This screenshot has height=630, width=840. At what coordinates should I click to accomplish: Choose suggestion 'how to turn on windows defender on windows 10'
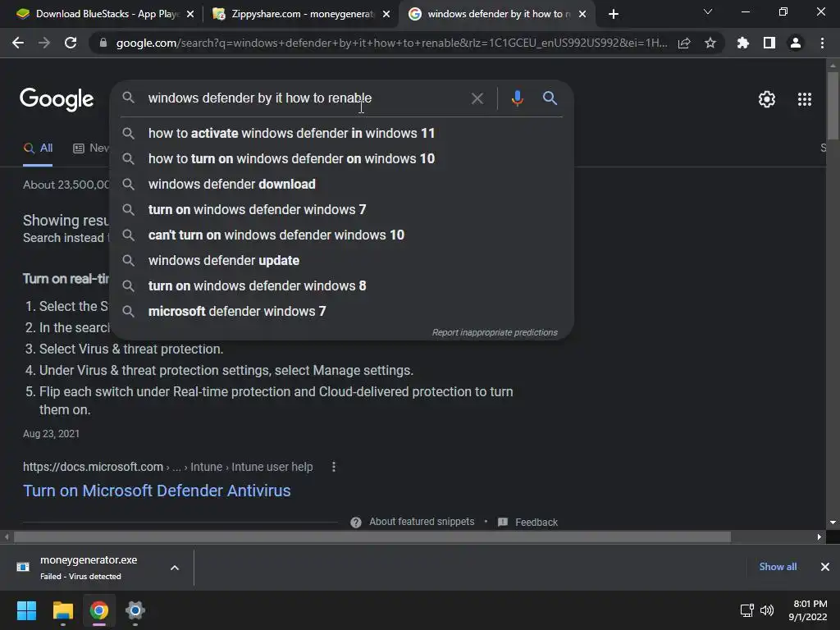pos(342,158)
